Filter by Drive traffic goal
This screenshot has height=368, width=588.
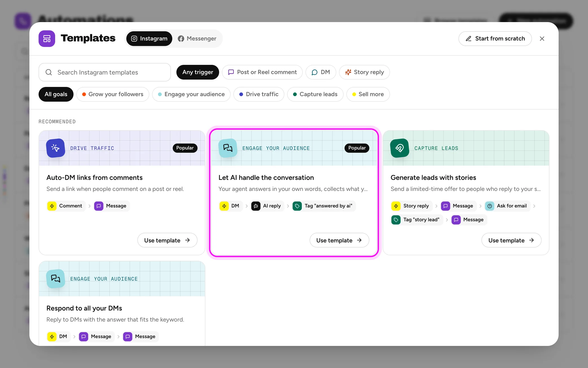coord(259,94)
